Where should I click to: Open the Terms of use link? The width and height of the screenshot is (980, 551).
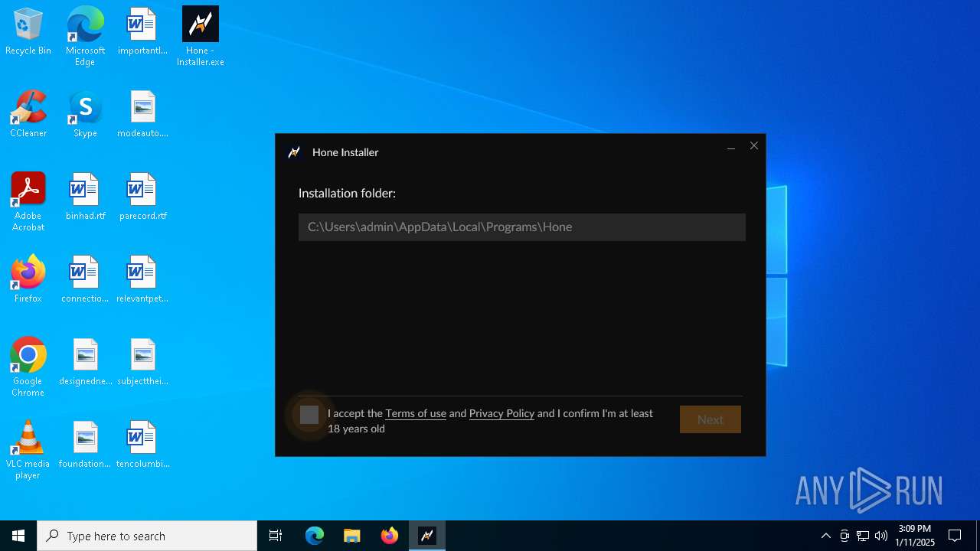(416, 413)
